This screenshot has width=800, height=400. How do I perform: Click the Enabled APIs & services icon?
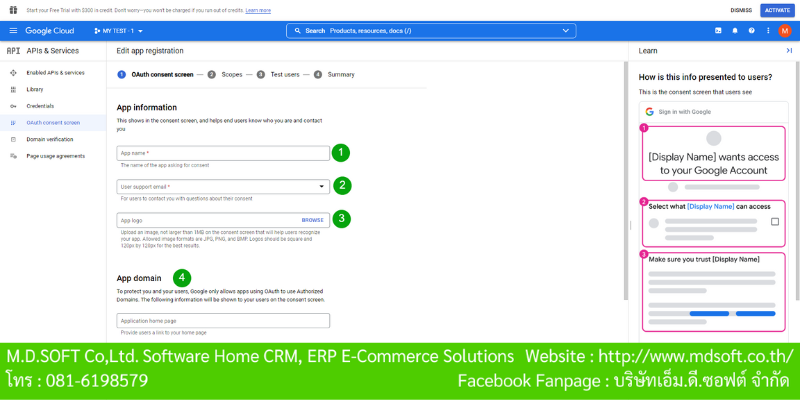pos(13,73)
